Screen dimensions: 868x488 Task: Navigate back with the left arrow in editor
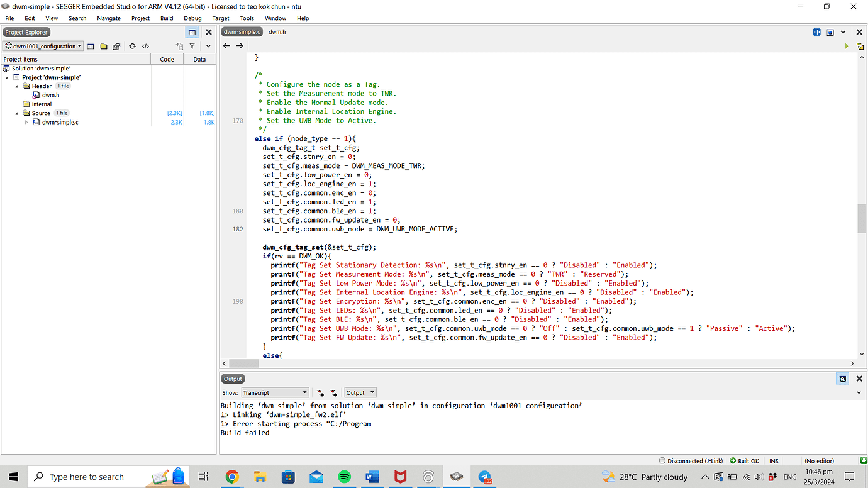227,45
